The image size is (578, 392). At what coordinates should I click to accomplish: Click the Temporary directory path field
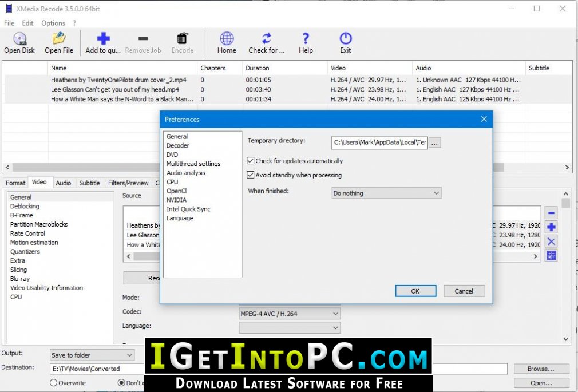coord(379,142)
